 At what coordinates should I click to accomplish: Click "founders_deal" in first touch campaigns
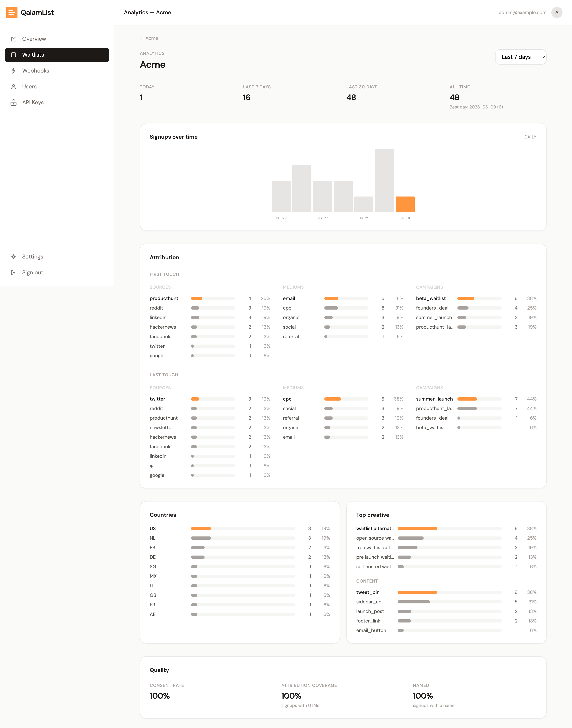432,308
